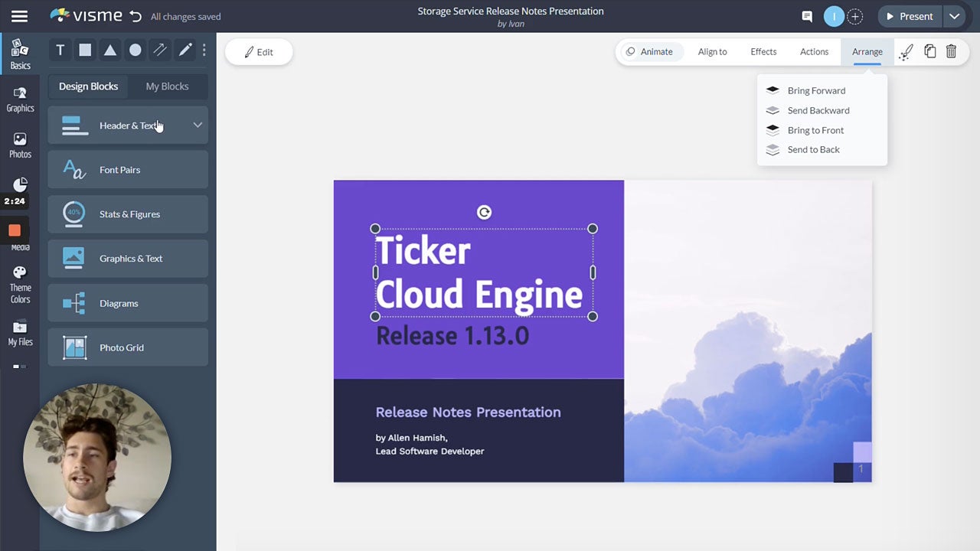Open the Theme Colors panel

point(20,285)
